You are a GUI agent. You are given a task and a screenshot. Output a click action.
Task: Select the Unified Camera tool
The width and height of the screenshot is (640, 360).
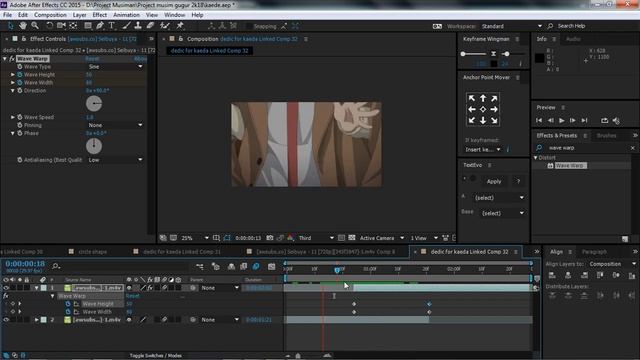[61, 26]
